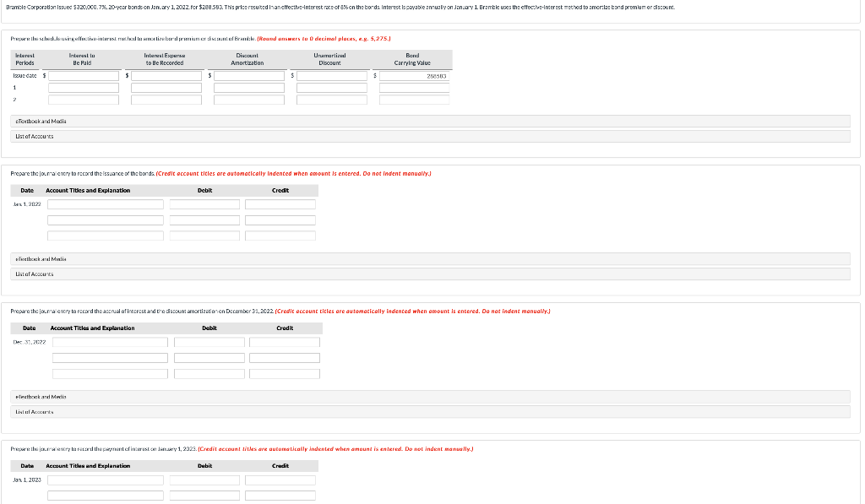Click third Debit field in accrual entry
Screen dimensions: 865x504
pos(209,374)
